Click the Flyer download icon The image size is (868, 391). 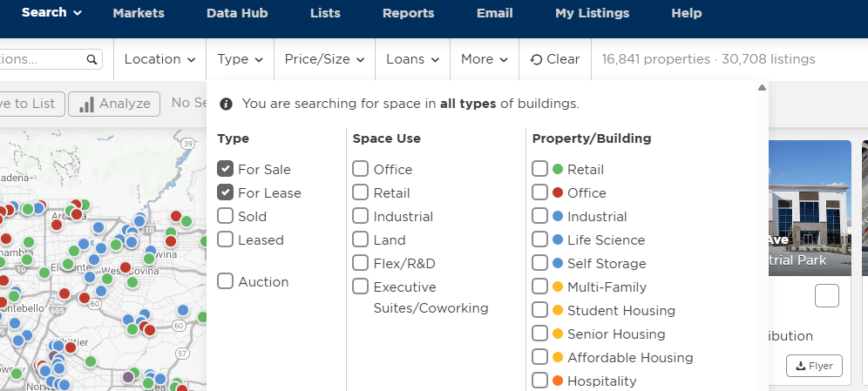[801, 366]
